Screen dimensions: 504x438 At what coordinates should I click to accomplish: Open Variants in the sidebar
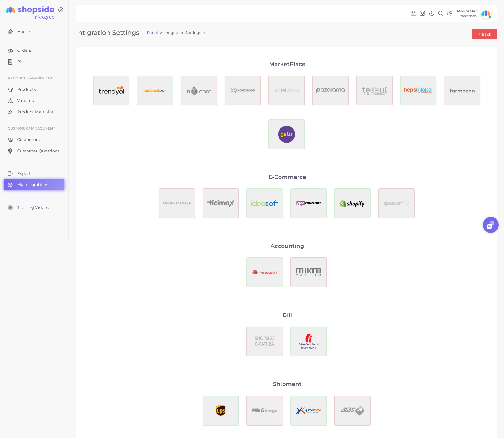point(34,101)
